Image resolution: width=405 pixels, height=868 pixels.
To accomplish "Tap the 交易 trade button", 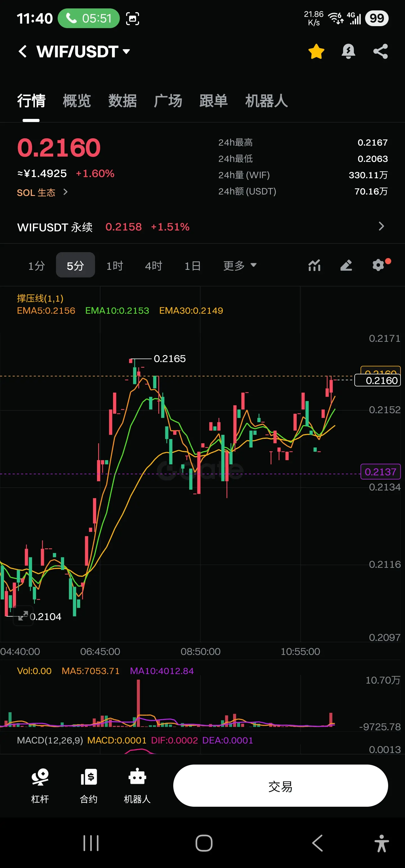I will click(x=281, y=785).
